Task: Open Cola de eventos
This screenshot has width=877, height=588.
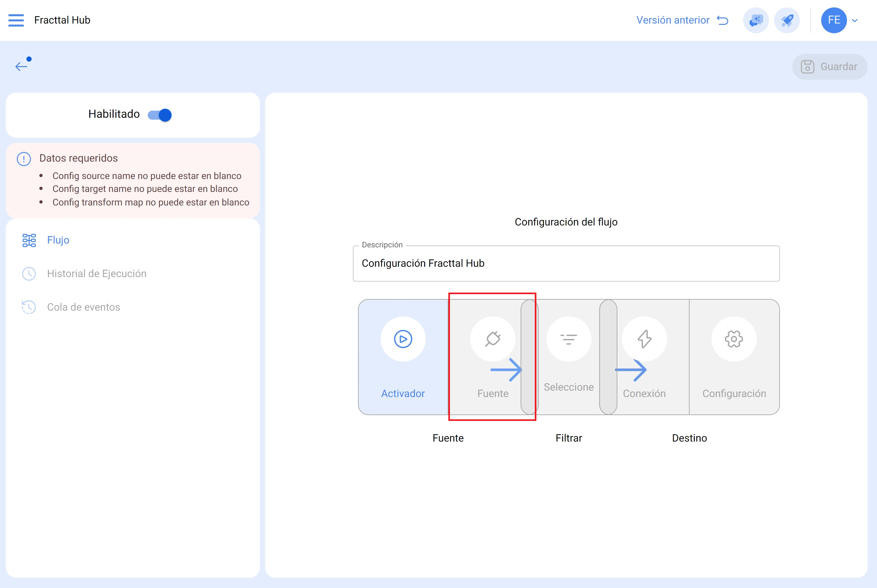Action: click(x=84, y=307)
